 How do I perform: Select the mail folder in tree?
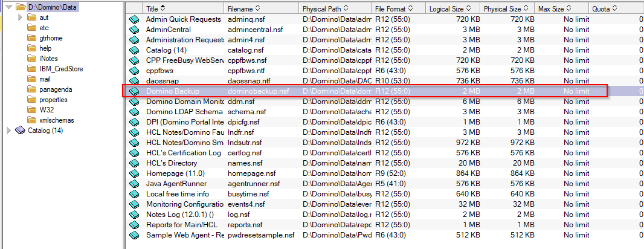tap(45, 79)
